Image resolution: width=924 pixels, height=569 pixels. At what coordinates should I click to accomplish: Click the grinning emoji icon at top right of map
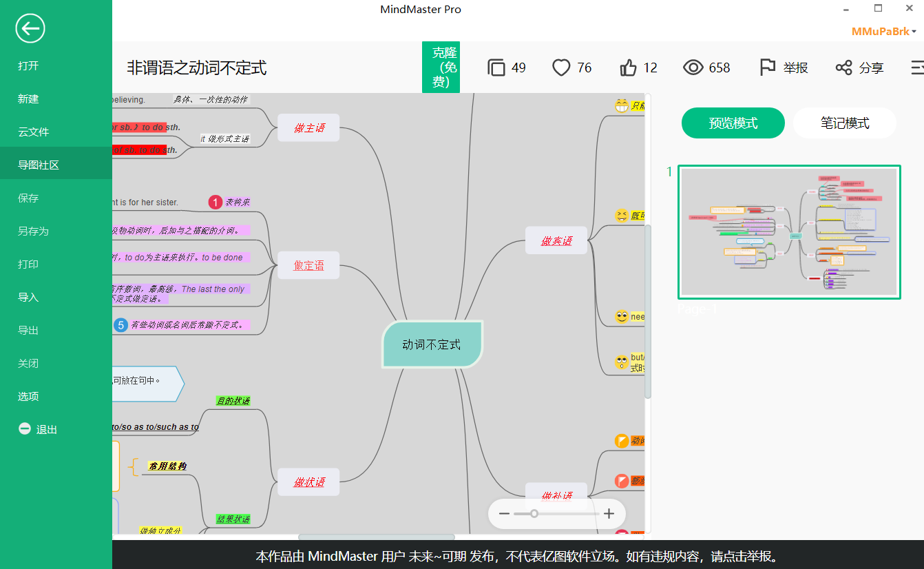pyautogui.click(x=622, y=105)
